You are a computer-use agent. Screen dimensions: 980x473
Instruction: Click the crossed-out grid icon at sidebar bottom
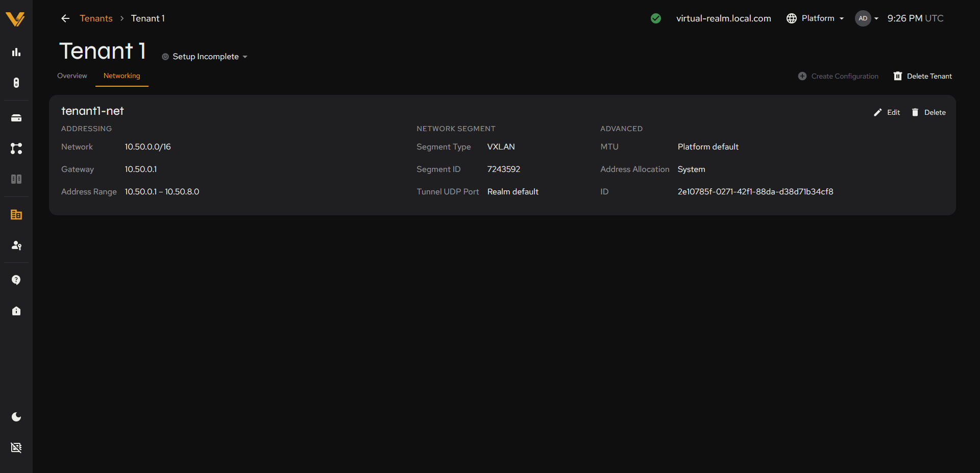click(x=16, y=447)
